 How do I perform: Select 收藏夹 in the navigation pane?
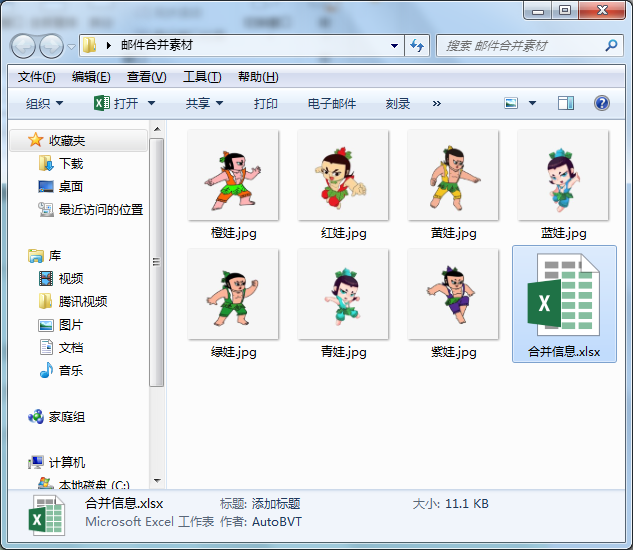[x=78, y=141]
